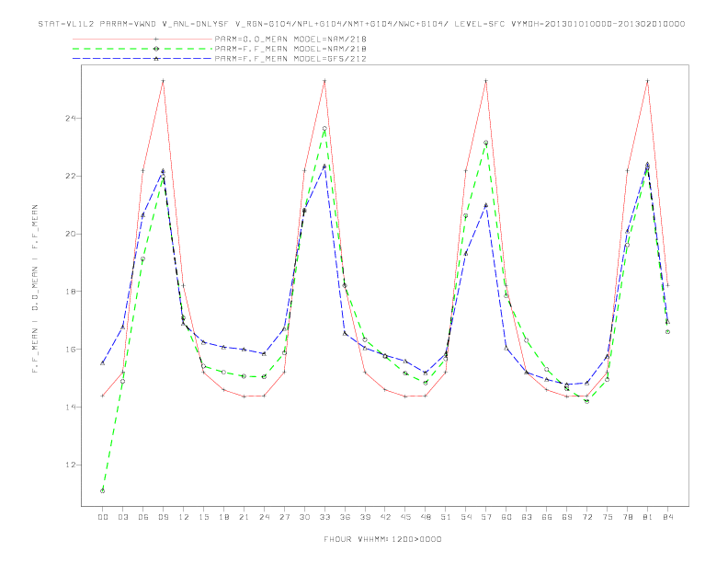Click the green dashed legend line sample

(x=142, y=49)
